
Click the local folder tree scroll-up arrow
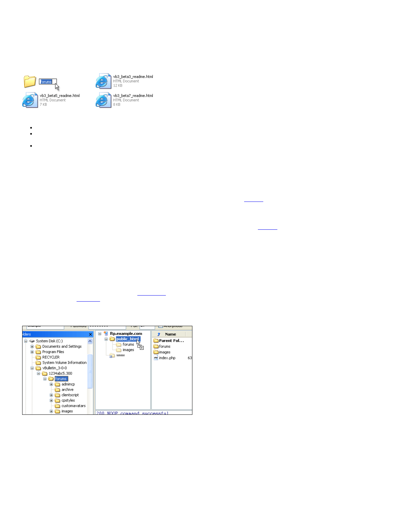click(x=90, y=341)
